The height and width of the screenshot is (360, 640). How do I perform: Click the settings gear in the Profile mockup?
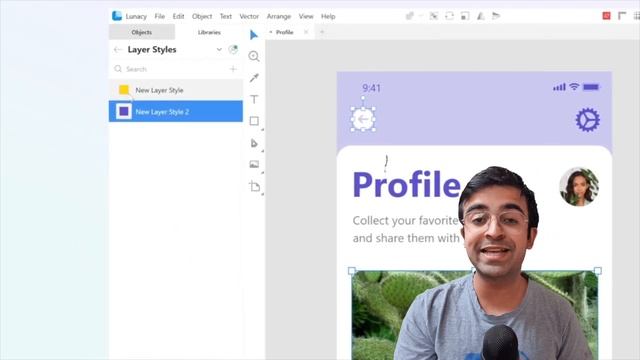tap(588, 120)
